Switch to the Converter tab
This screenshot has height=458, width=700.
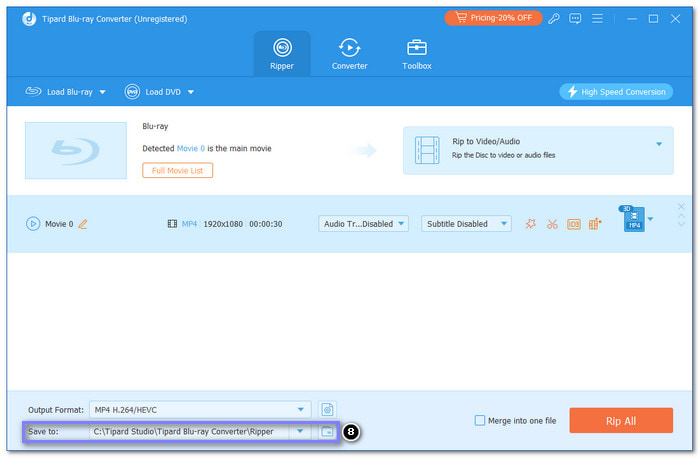pyautogui.click(x=349, y=54)
